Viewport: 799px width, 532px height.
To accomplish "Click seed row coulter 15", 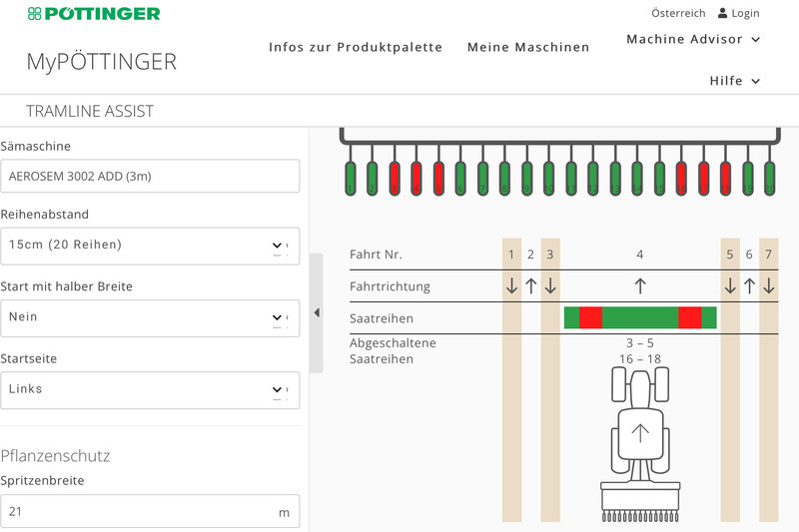I will [659, 178].
